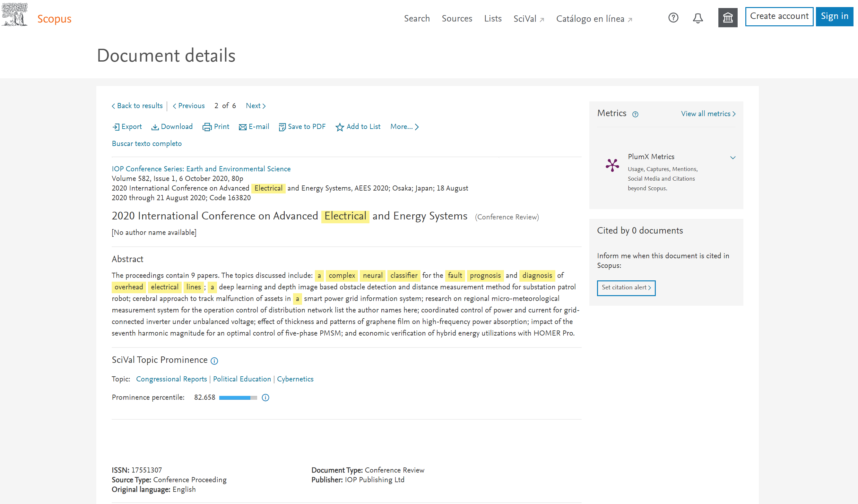Go to the Next document
This screenshot has height=504, width=858.
pos(256,106)
